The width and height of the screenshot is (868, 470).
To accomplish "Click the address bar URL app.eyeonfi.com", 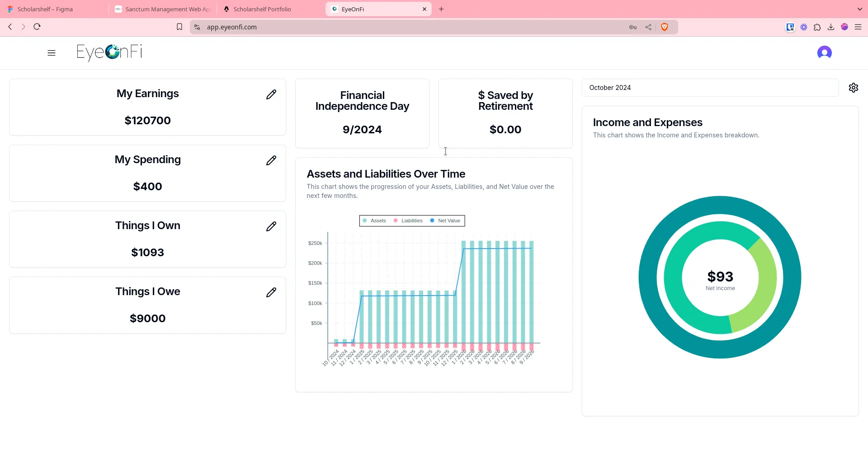I will [x=232, y=27].
